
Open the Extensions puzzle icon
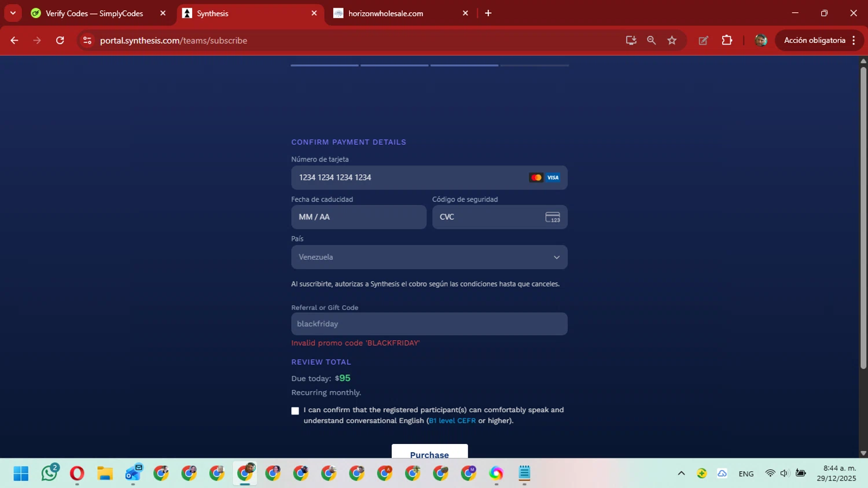(x=727, y=41)
